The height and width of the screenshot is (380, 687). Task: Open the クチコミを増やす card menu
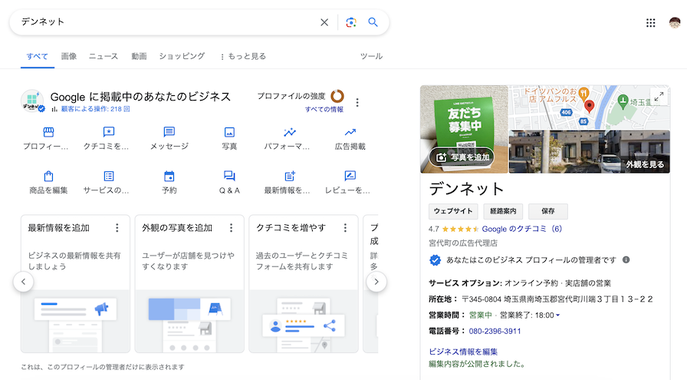click(345, 228)
